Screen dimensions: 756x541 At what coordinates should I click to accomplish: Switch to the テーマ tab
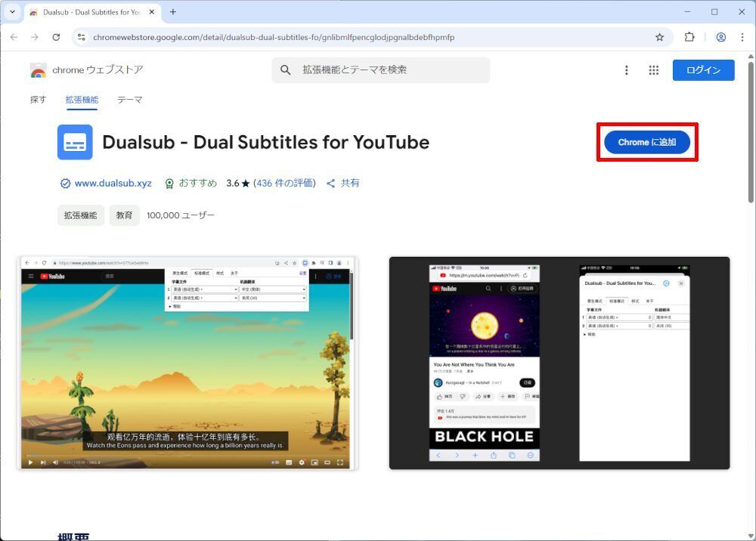coord(130,100)
